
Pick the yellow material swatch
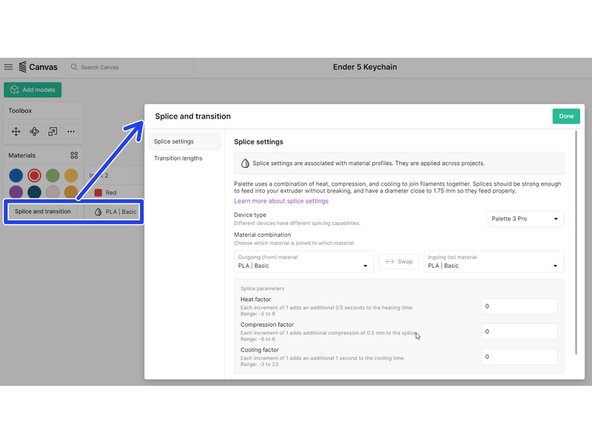click(71, 175)
